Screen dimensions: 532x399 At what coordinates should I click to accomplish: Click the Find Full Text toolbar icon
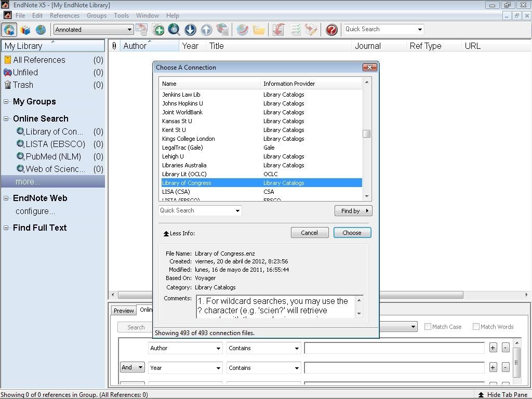click(222, 30)
